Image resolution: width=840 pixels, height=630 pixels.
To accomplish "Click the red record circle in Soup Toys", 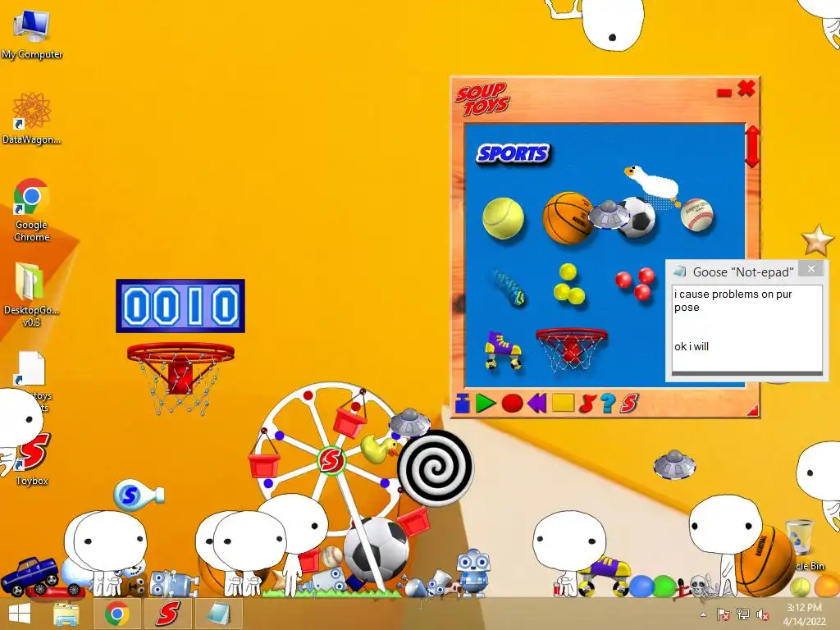I will [512, 403].
